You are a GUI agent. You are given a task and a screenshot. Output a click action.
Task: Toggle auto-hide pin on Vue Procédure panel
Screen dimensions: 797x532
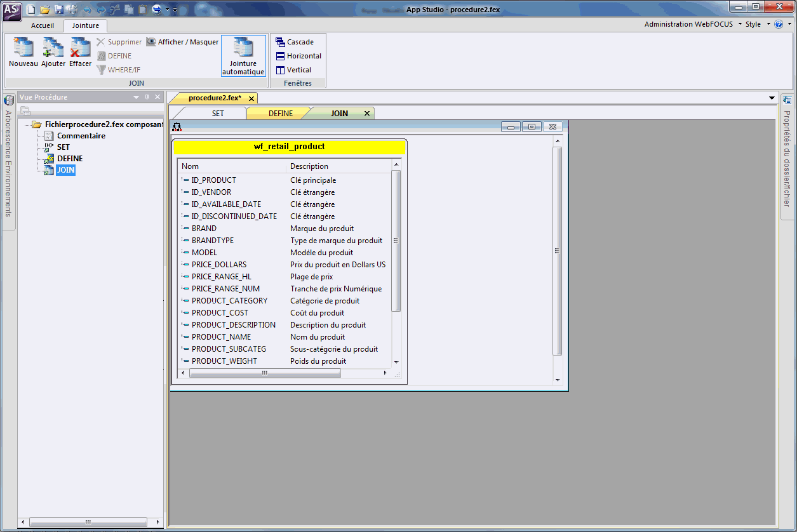click(147, 97)
